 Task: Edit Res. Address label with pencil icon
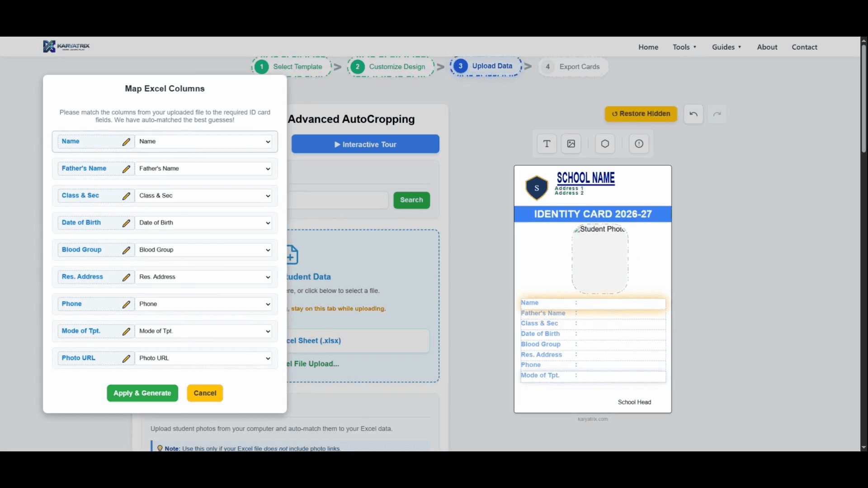tap(126, 277)
